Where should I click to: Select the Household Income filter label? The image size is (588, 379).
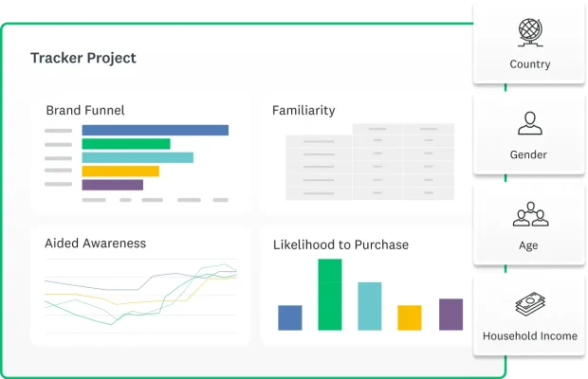(530, 336)
